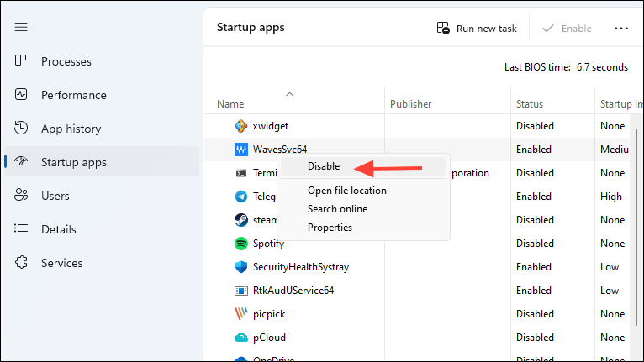Screen dimensions: 644x362
Task: Sort by the Publisher column header
Action: coord(411,104)
